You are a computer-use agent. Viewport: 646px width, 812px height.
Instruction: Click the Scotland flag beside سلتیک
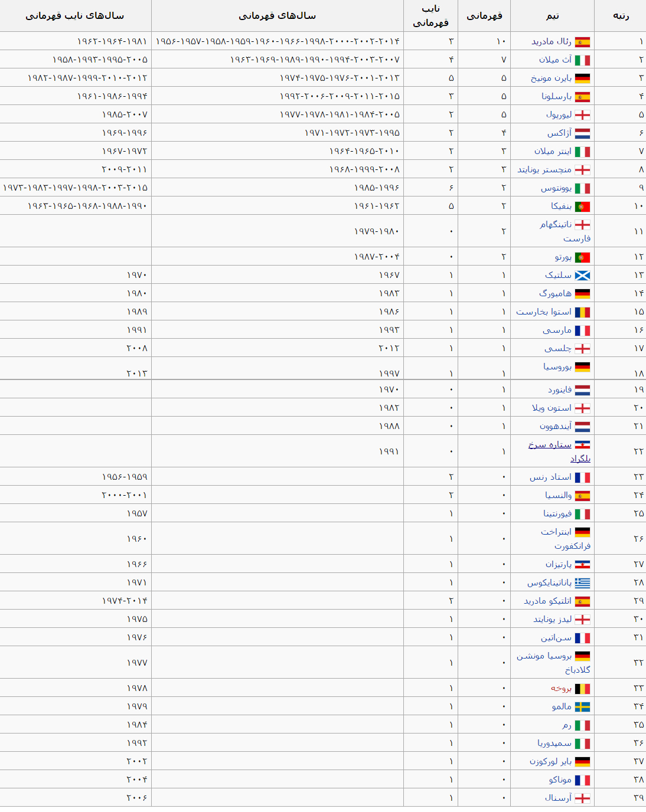click(582, 276)
